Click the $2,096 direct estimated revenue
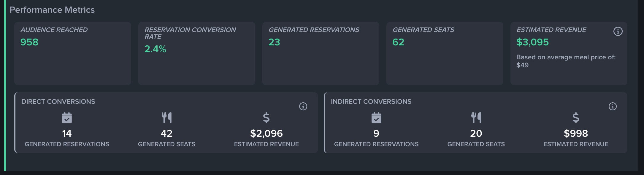This screenshot has width=644, height=175. click(x=266, y=133)
